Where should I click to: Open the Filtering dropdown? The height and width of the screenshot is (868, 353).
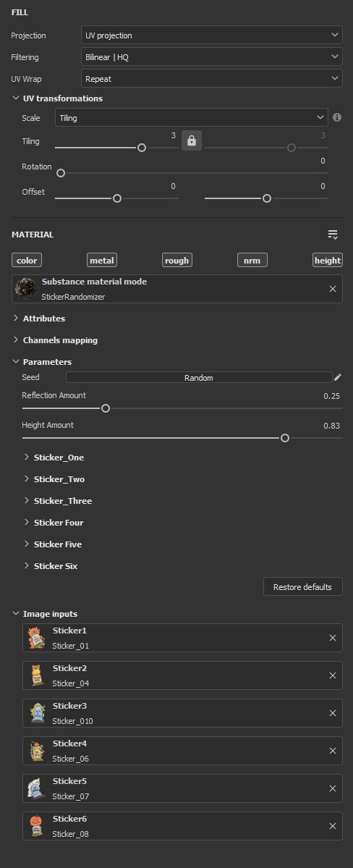[212, 57]
